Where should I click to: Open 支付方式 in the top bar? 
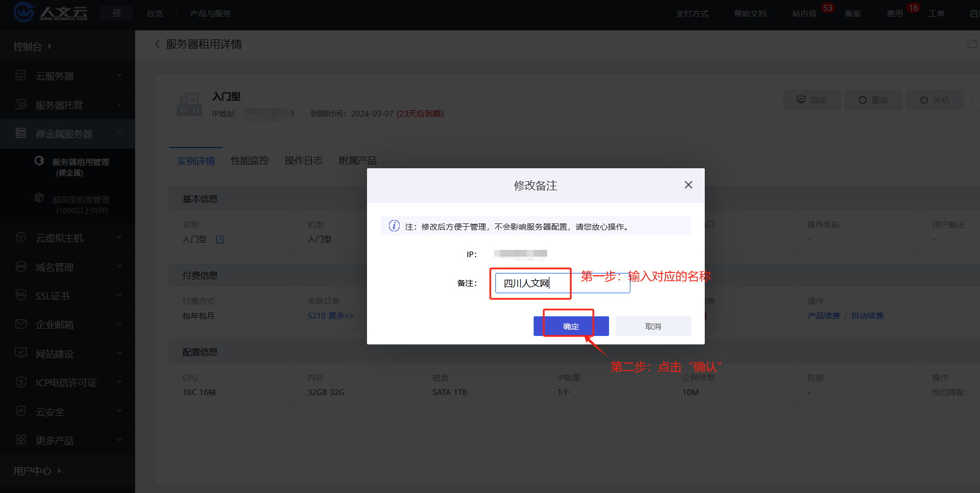(692, 14)
